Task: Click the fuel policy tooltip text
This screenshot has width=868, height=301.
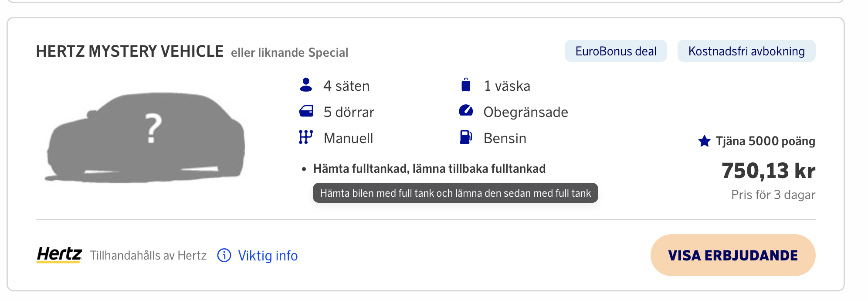Action: (456, 192)
